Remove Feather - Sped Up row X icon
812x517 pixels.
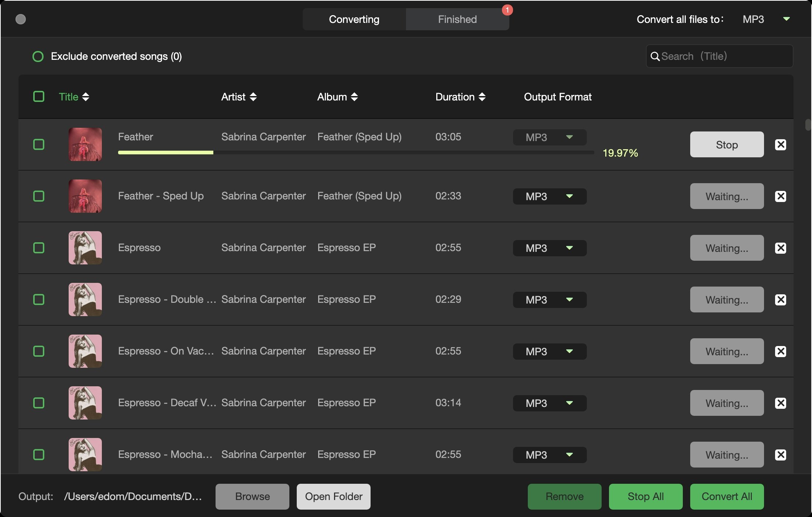(x=781, y=196)
